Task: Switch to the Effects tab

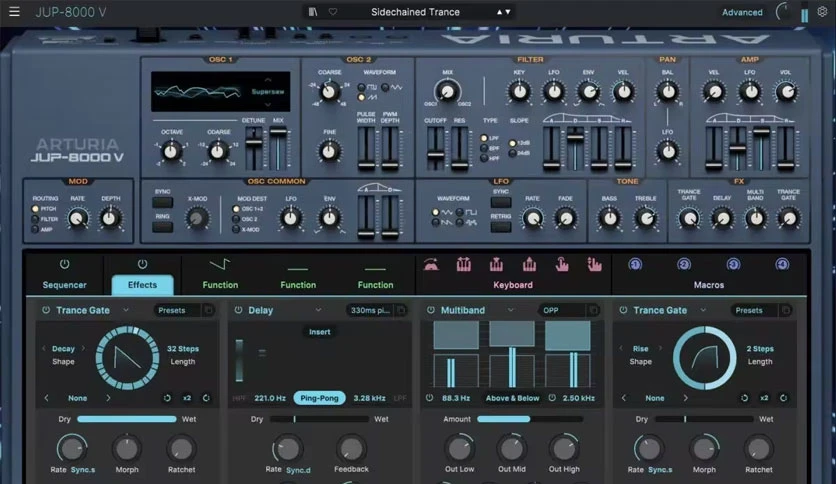Action: click(142, 285)
